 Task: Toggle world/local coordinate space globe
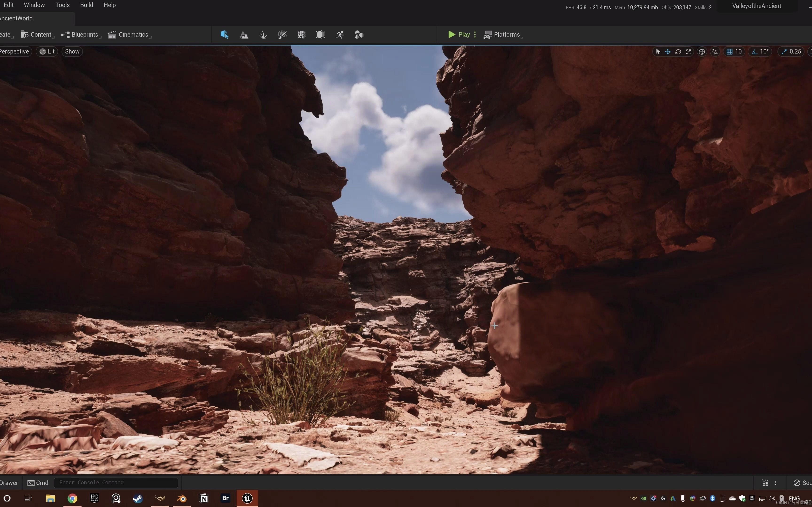coord(702,52)
